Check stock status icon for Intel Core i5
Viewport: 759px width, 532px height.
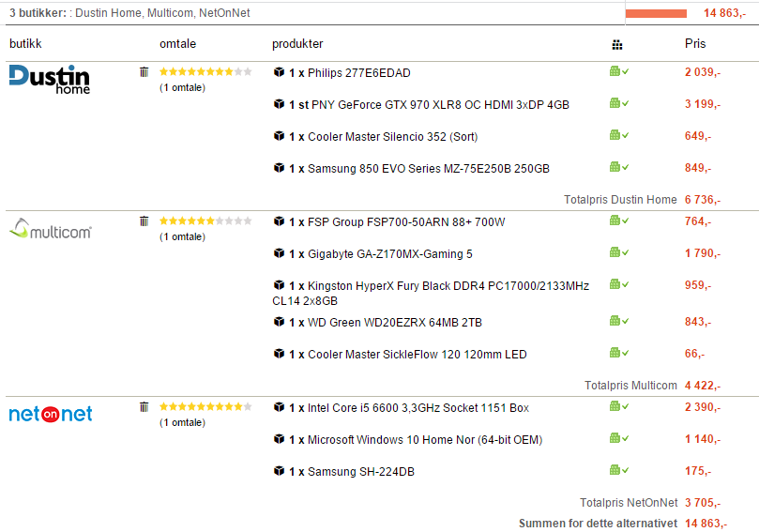click(x=619, y=406)
